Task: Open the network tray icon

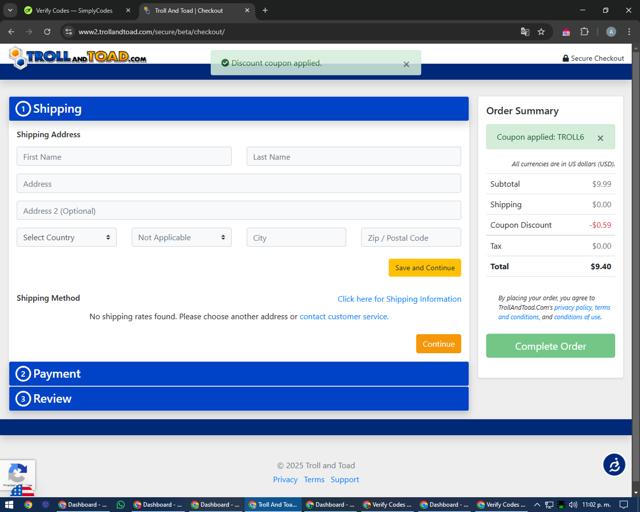Action: [x=549, y=505]
